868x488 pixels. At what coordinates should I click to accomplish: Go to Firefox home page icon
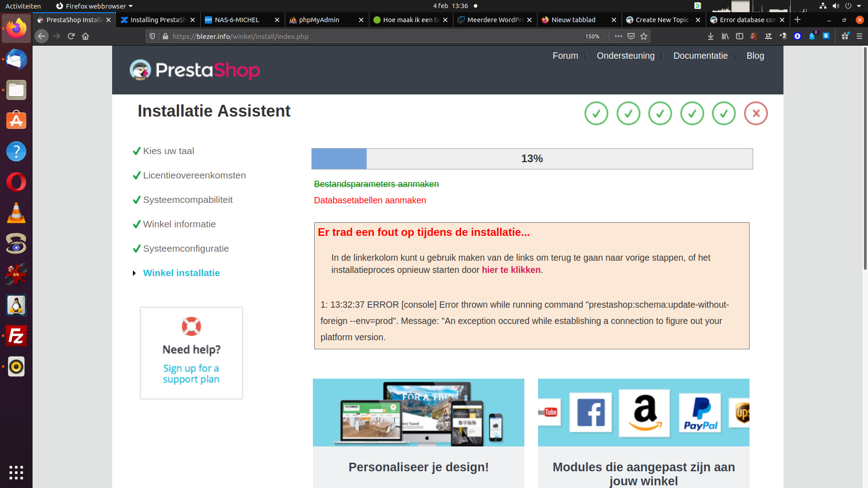[85, 36]
